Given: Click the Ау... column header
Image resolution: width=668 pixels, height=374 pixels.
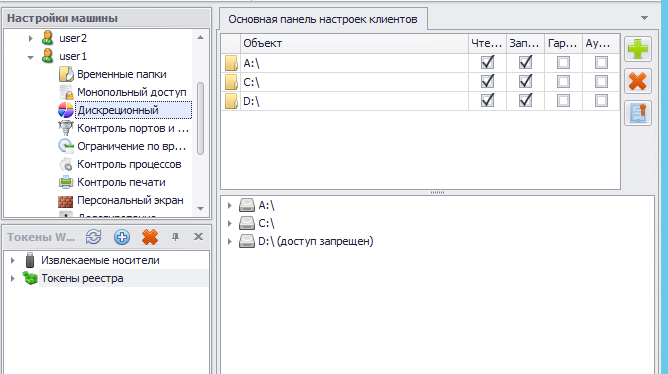Looking at the screenshot, I should [x=601, y=43].
